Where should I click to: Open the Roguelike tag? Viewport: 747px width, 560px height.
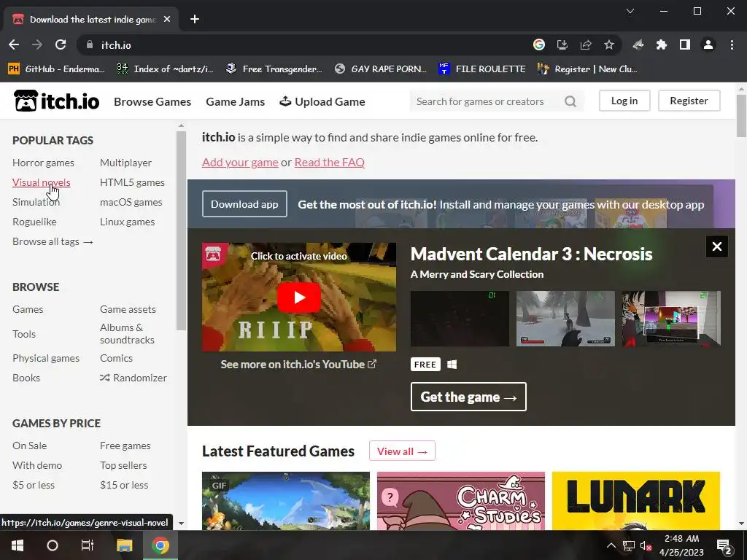coord(34,222)
